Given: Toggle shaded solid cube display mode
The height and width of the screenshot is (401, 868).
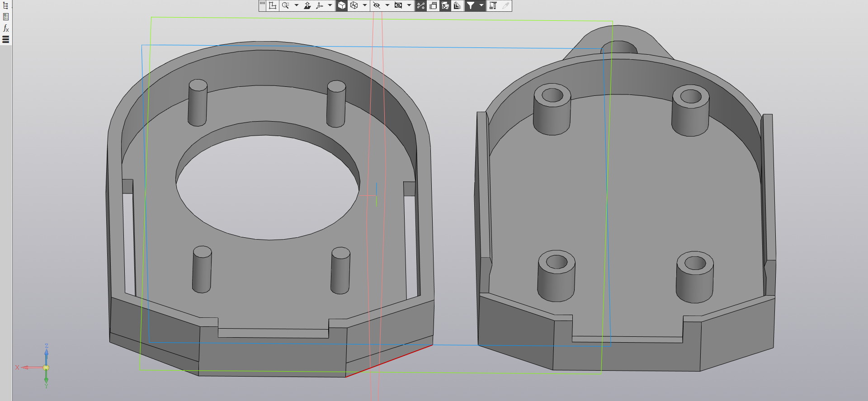Looking at the screenshot, I should (342, 5).
